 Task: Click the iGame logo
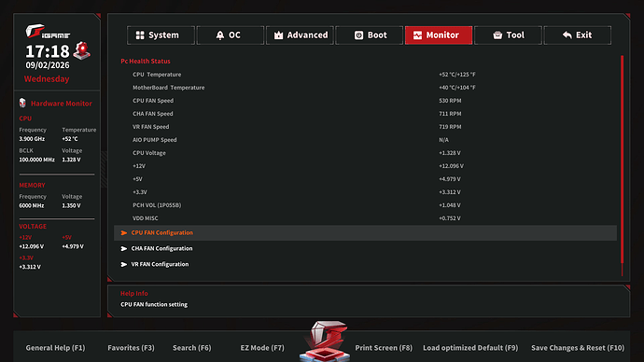[48, 32]
